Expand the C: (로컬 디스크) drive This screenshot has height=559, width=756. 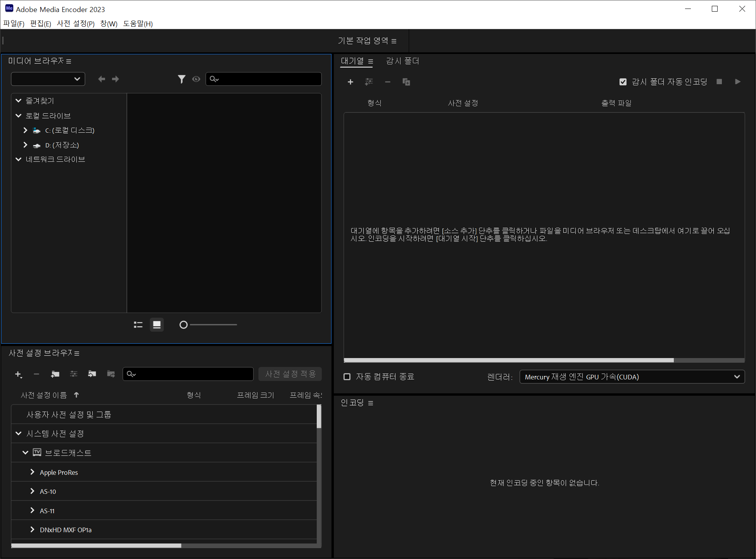[25, 130]
